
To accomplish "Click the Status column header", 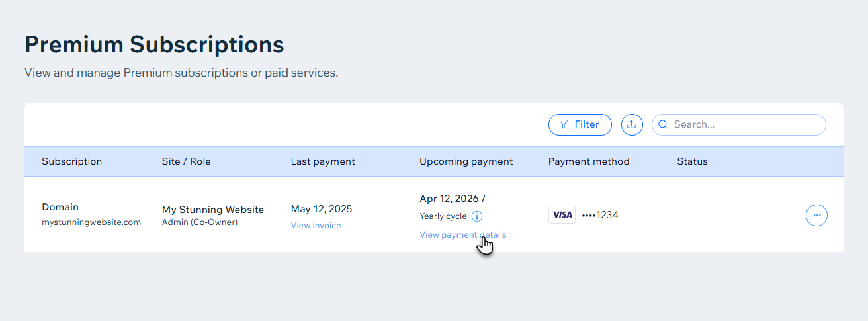I will pyautogui.click(x=692, y=161).
